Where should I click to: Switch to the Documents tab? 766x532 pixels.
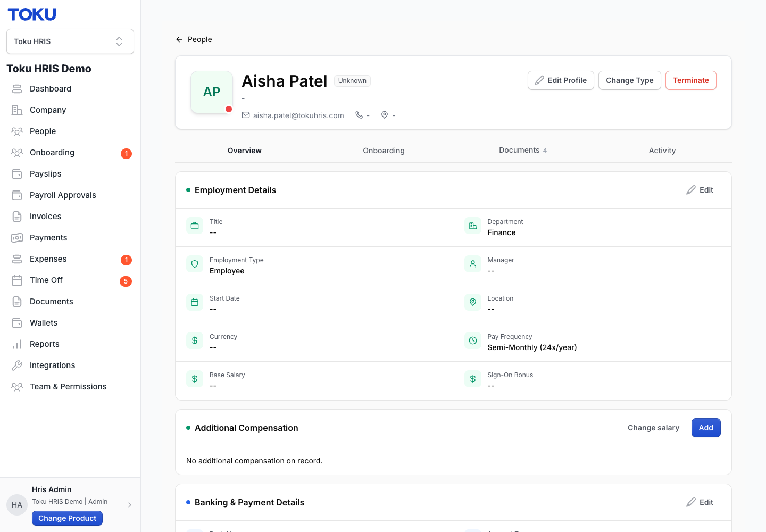click(x=523, y=151)
